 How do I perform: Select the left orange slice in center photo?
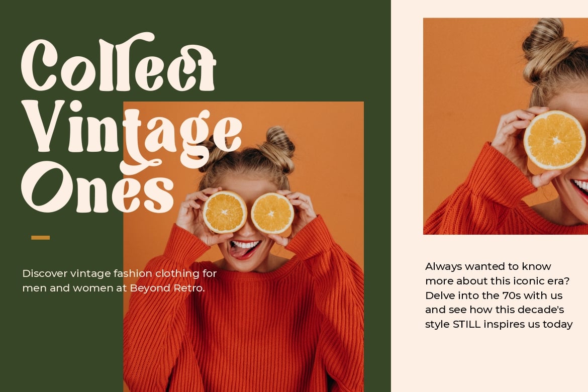(225, 212)
